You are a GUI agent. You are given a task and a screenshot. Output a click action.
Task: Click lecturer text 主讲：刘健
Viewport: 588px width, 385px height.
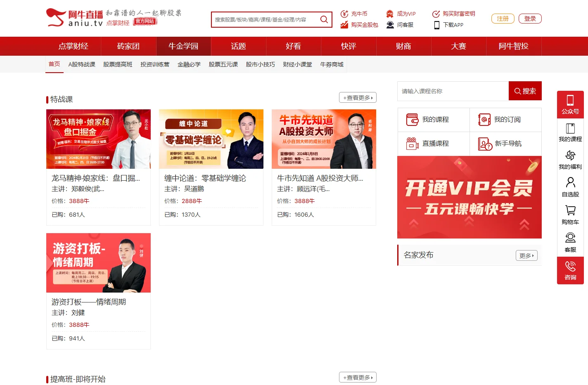tap(68, 313)
